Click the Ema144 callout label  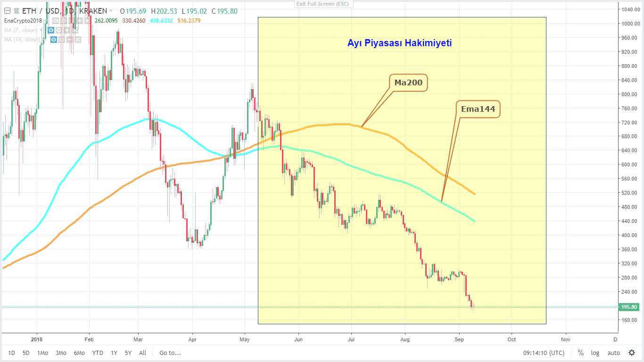[x=478, y=109]
